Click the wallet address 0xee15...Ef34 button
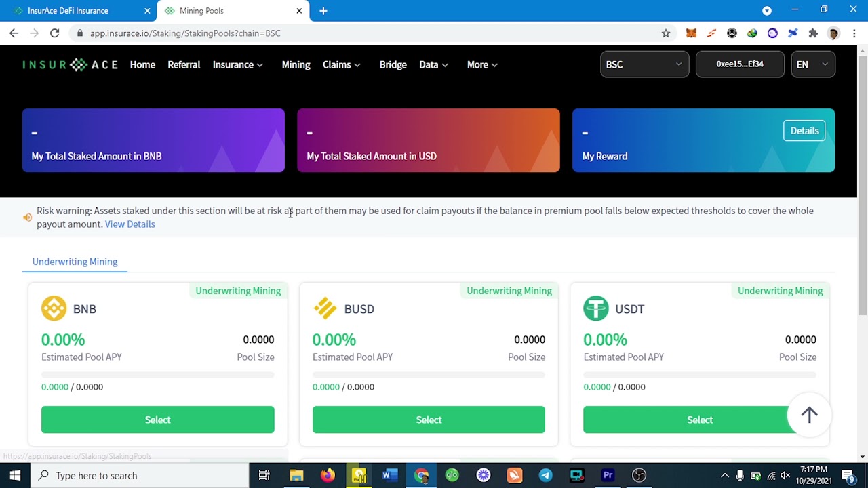 tap(740, 64)
